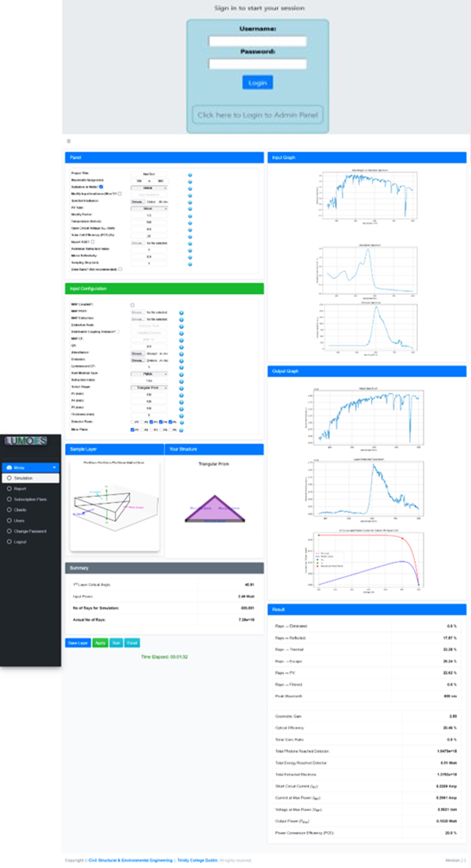Click the green Apply button

point(100,643)
